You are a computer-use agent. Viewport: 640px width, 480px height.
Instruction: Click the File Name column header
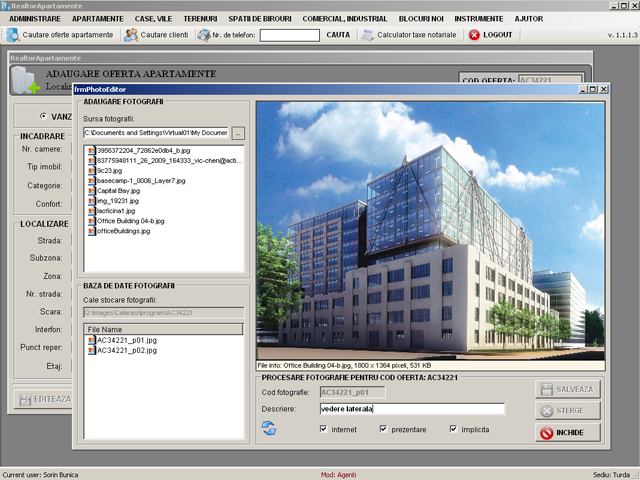tap(163, 328)
